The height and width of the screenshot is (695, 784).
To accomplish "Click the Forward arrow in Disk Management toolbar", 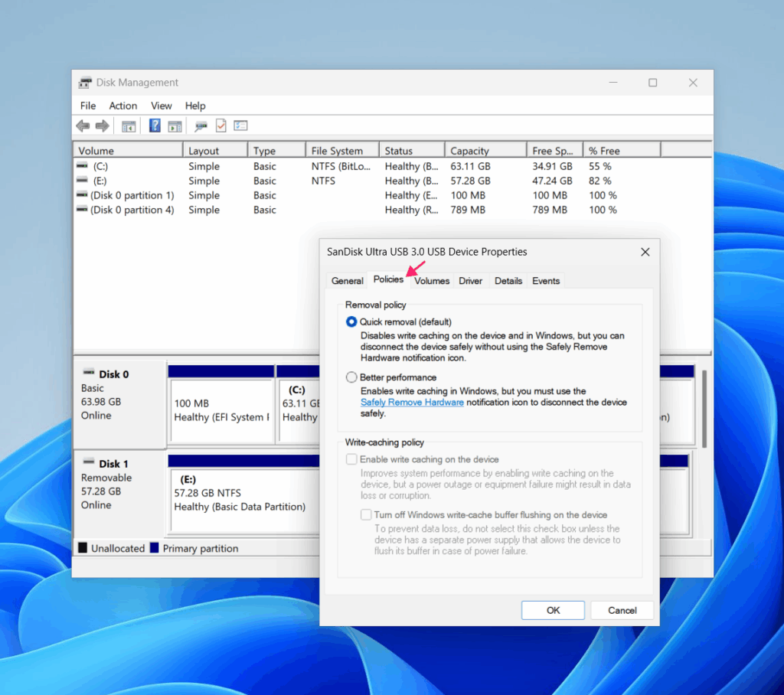I will coord(103,126).
